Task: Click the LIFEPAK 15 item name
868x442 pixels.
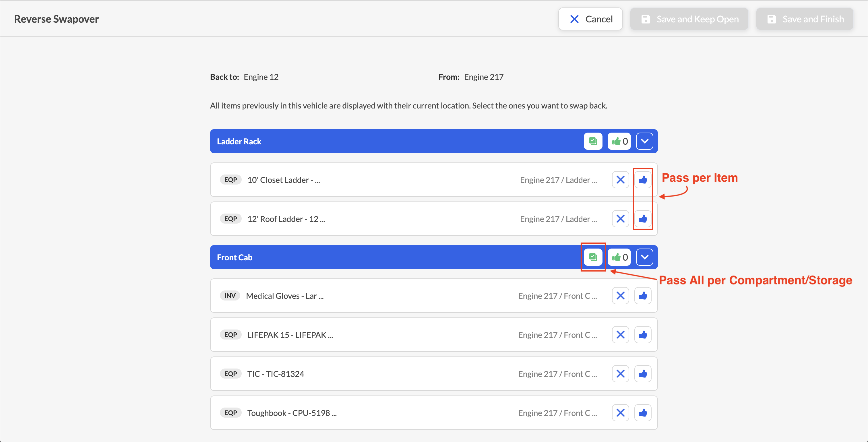Action: [x=290, y=335]
